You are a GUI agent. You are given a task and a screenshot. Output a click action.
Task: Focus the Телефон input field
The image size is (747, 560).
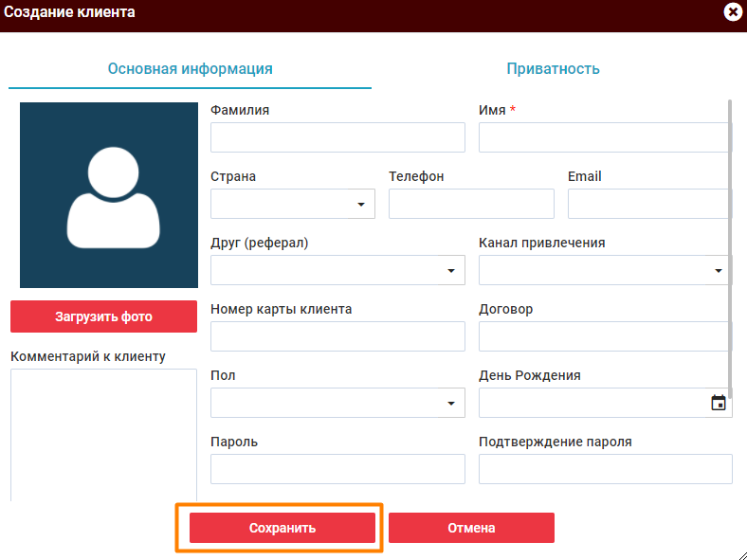coord(471,204)
